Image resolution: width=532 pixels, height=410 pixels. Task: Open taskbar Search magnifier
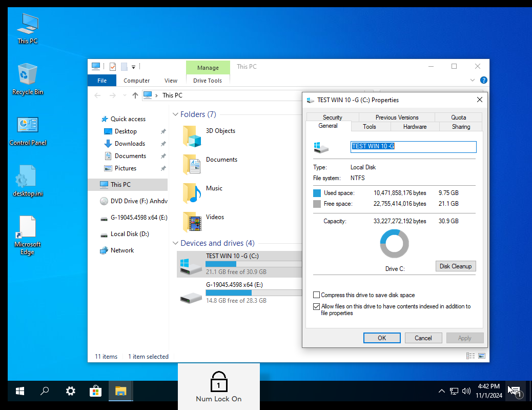pyautogui.click(x=45, y=391)
